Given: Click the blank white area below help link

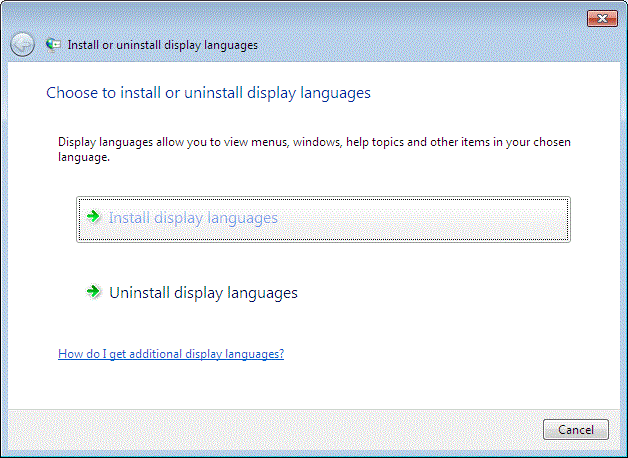Looking at the screenshot, I should (312, 386).
